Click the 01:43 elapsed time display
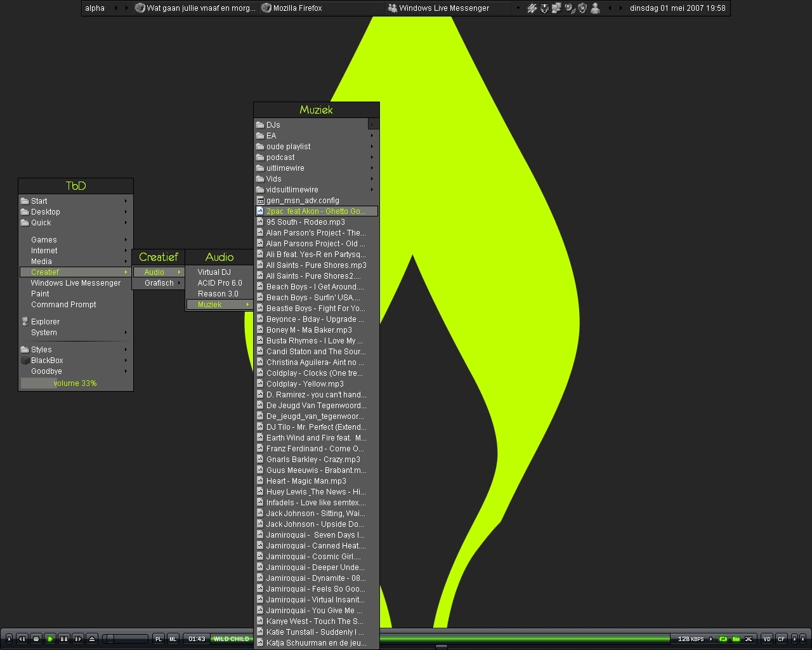Viewport: 812px width, 650px height. (197, 639)
